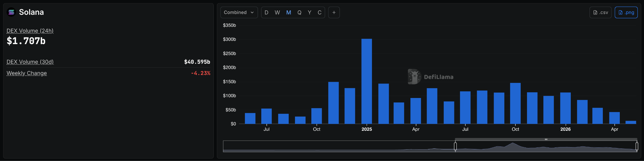Open the Combined chart type dropdown
This screenshot has height=161, width=644.
[239, 12]
